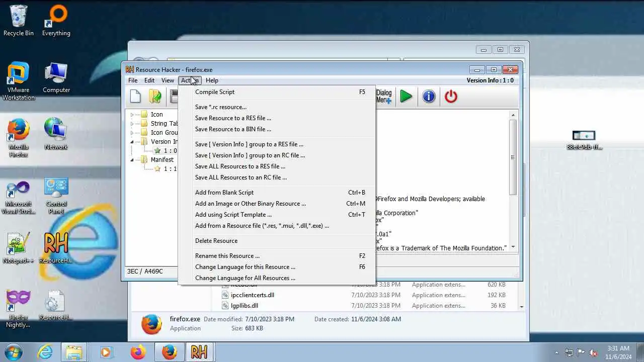
Task: Click the red power exit icon
Action: tap(451, 97)
